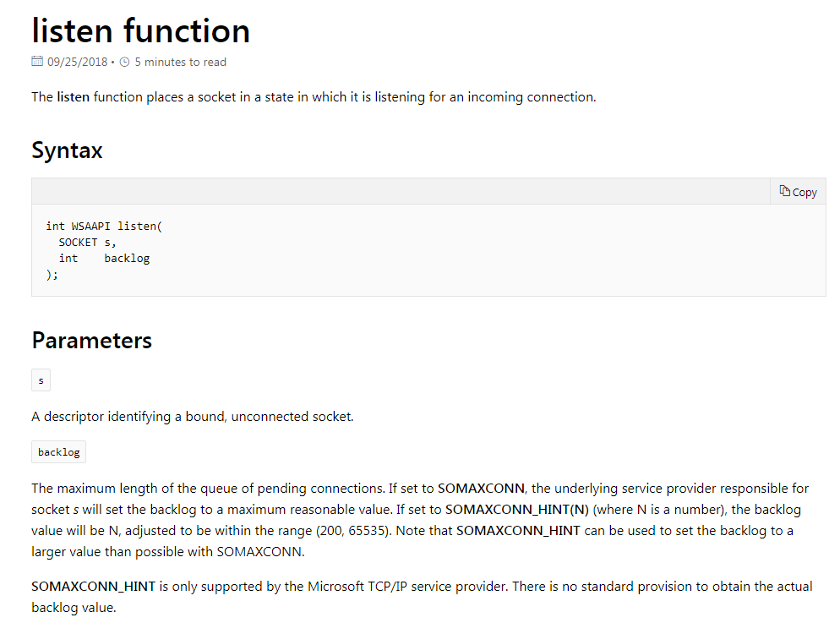Click bold "listen" in the intro sentence

tap(74, 96)
